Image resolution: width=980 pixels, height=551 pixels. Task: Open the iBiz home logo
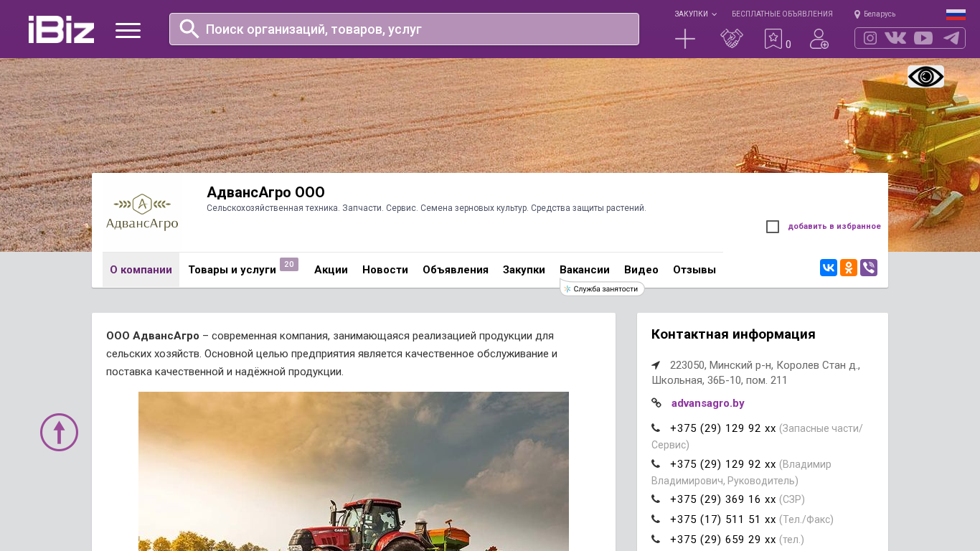[x=61, y=29]
